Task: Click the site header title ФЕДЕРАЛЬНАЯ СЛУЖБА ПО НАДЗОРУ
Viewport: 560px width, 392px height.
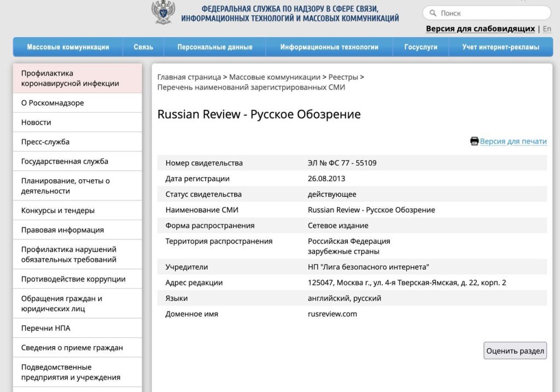Action: (x=290, y=14)
